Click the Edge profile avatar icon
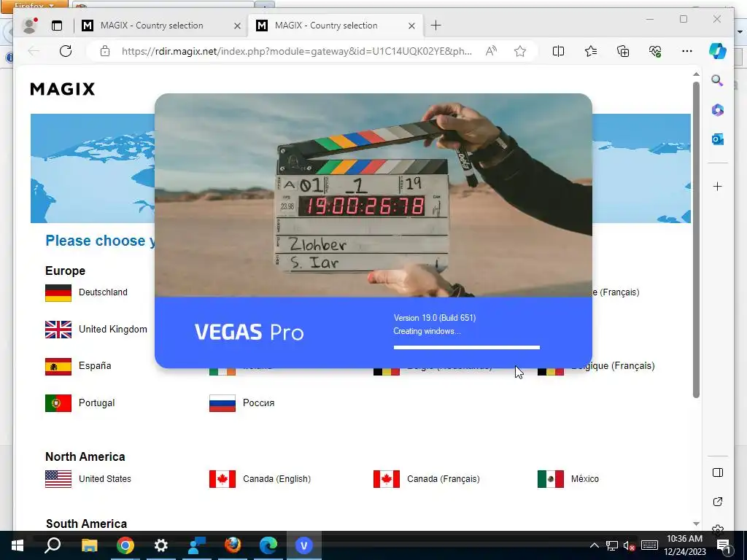 pos(30,26)
